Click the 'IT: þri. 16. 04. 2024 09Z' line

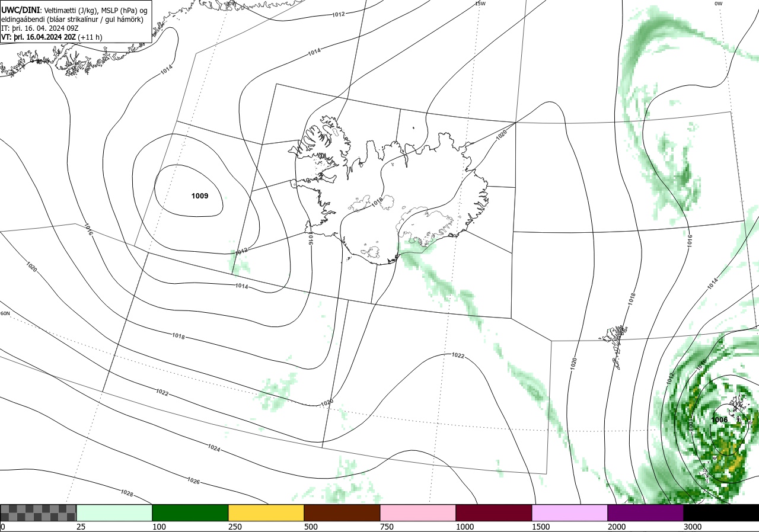[x=40, y=28]
